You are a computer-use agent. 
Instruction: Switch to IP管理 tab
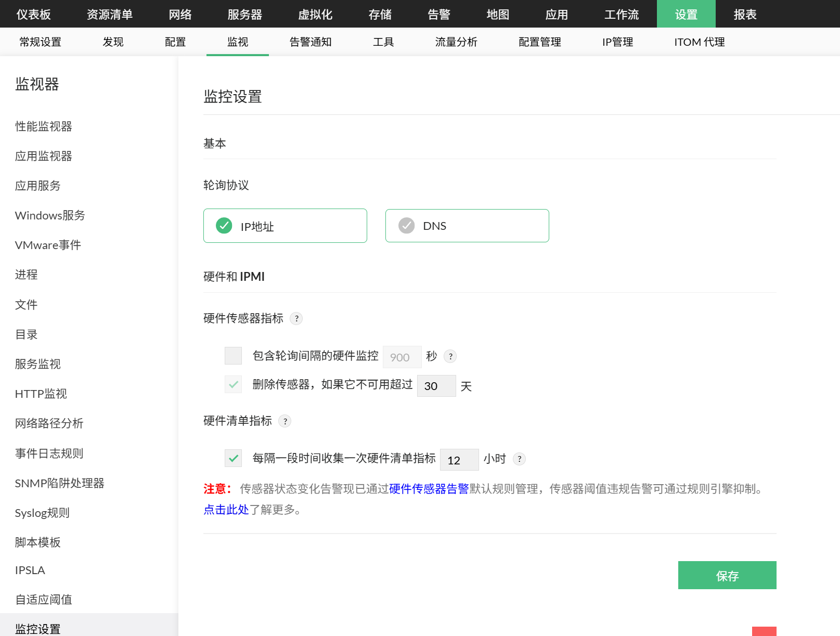point(617,42)
